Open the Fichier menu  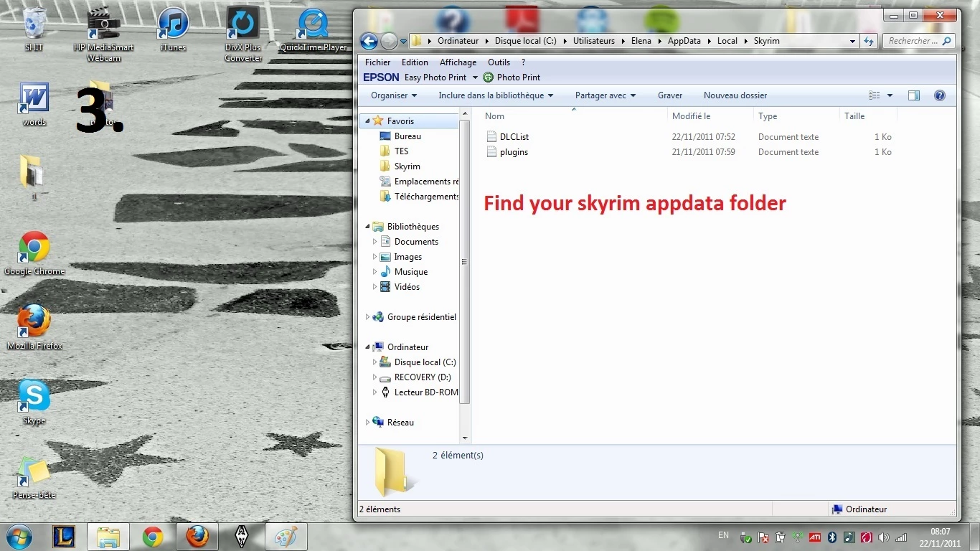[x=378, y=62]
